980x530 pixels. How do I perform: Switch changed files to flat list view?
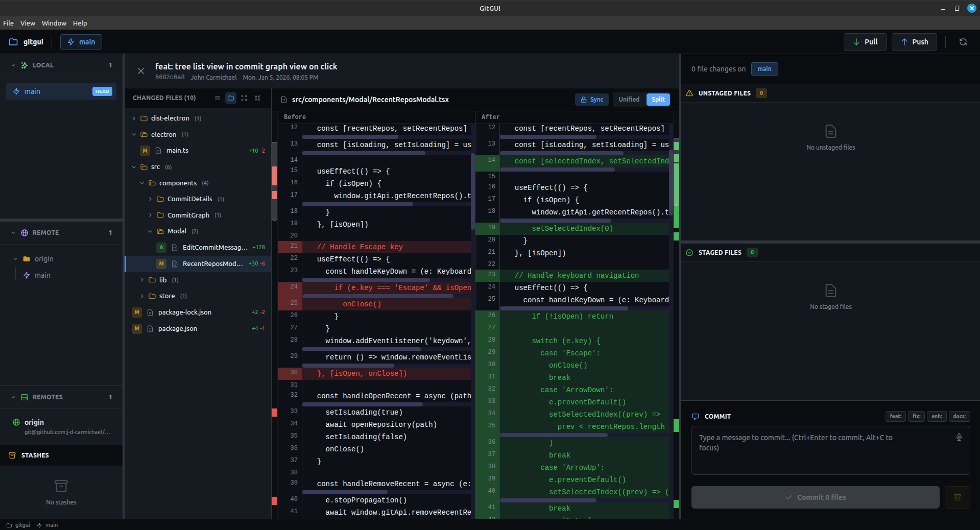217,98
